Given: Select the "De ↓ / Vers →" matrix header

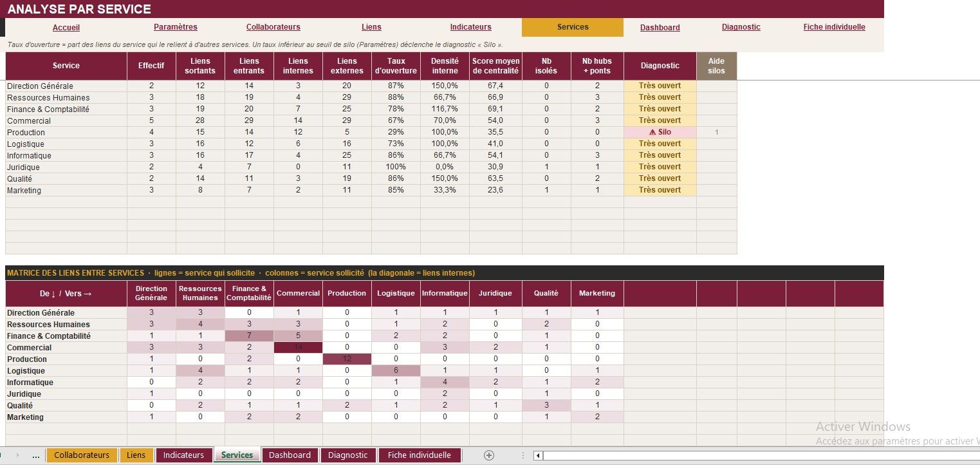Looking at the screenshot, I should click(66, 294).
